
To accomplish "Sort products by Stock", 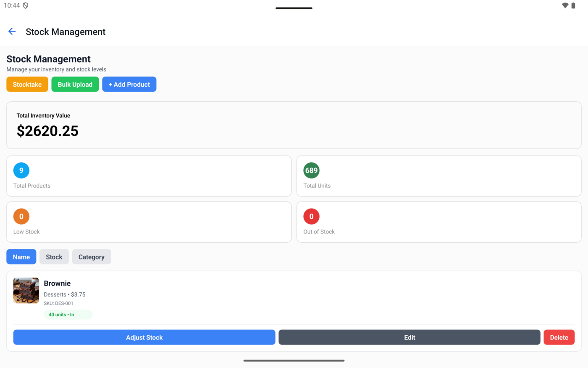I will coord(54,257).
